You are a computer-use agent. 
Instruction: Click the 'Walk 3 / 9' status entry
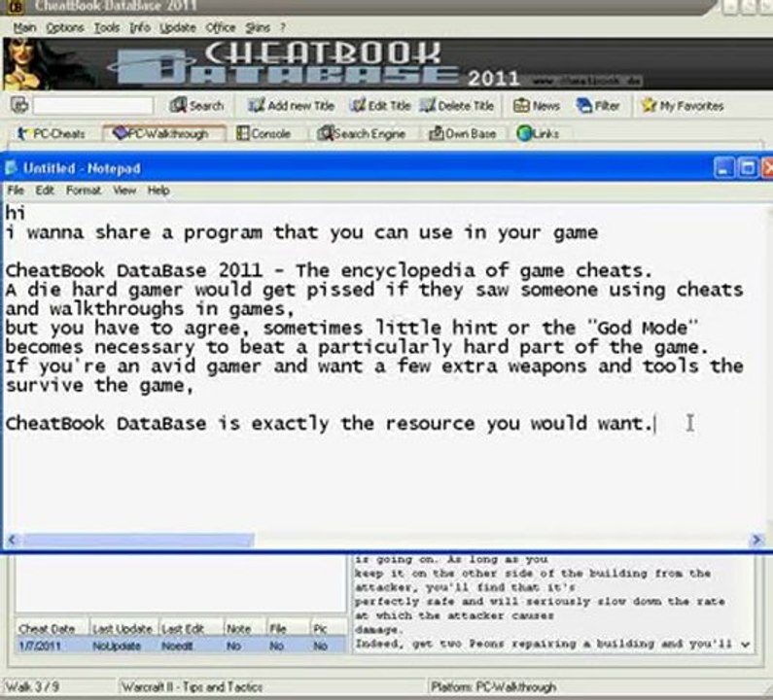32,686
